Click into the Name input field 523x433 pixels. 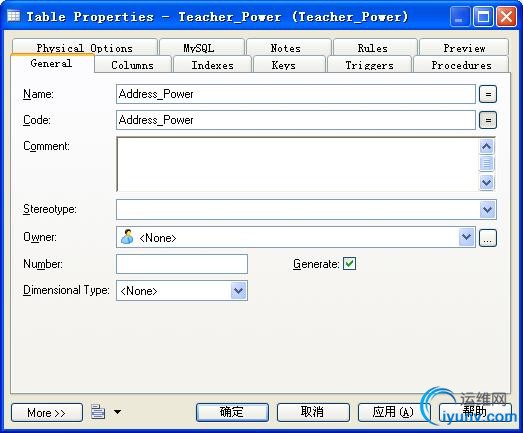(x=296, y=94)
